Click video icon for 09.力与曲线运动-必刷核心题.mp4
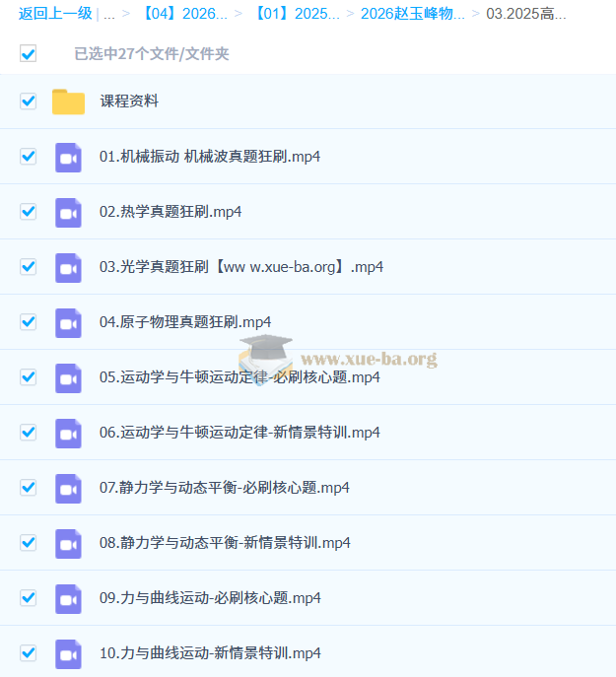This screenshot has height=677, width=616. click(68, 599)
